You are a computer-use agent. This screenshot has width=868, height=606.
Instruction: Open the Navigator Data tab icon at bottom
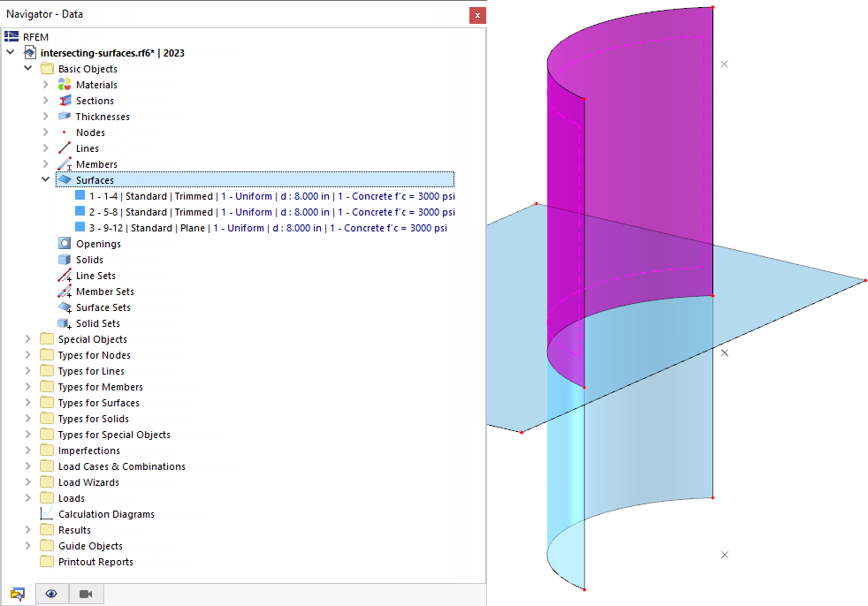tap(18, 594)
